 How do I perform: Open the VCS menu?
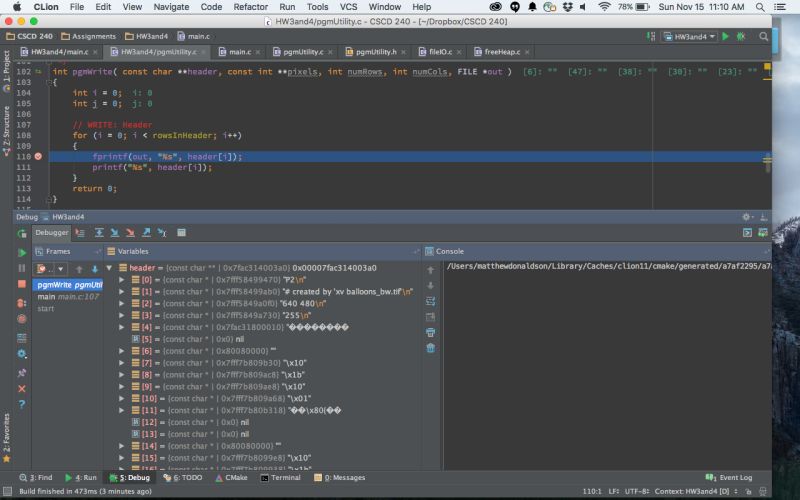coord(348,7)
